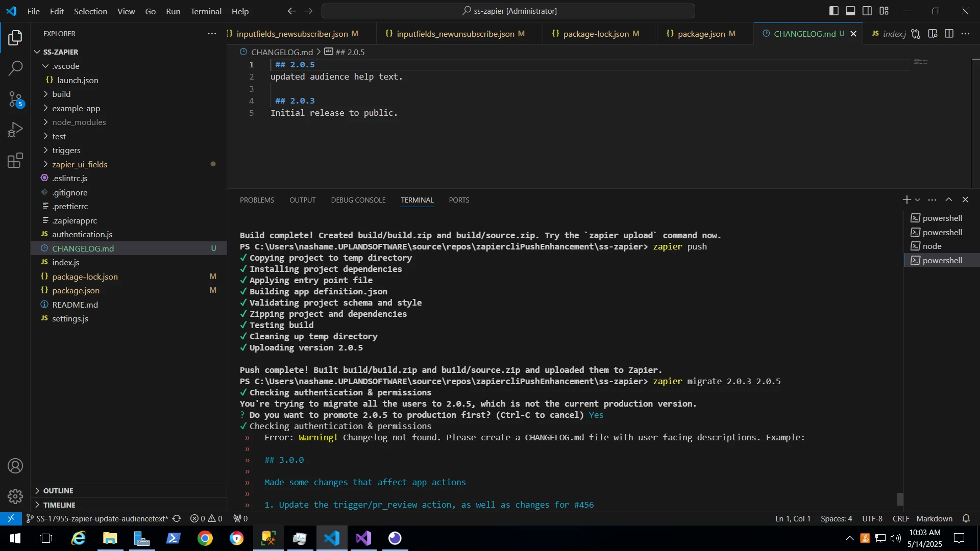Viewport: 980px width, 551px height.
Task: Toggle bottom panel visibility
Action: pyautogui.click(x=851, y=11)
